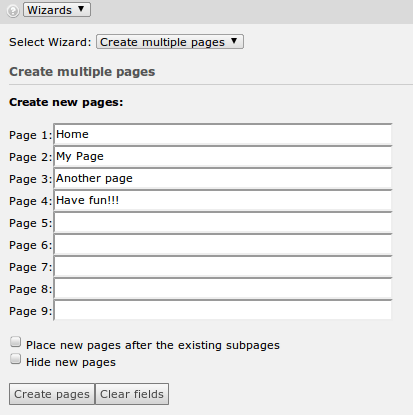The width and height of the screenshot is (413, 415).
Task: Click the Create pages button
Action: tap(52, 394)
